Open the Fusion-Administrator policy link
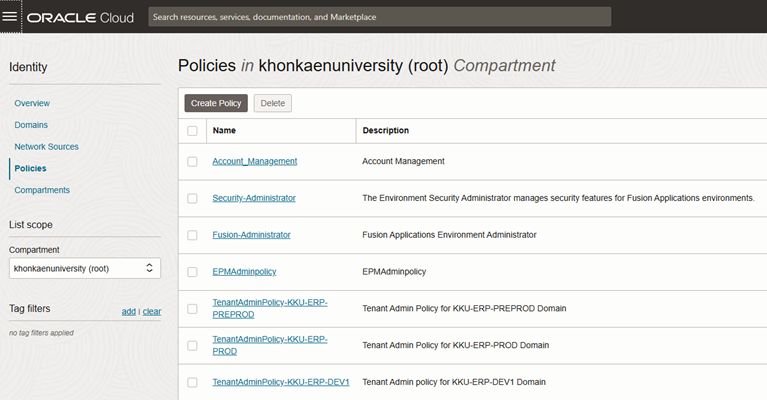767x400 pixels. (x=251, y=235)
